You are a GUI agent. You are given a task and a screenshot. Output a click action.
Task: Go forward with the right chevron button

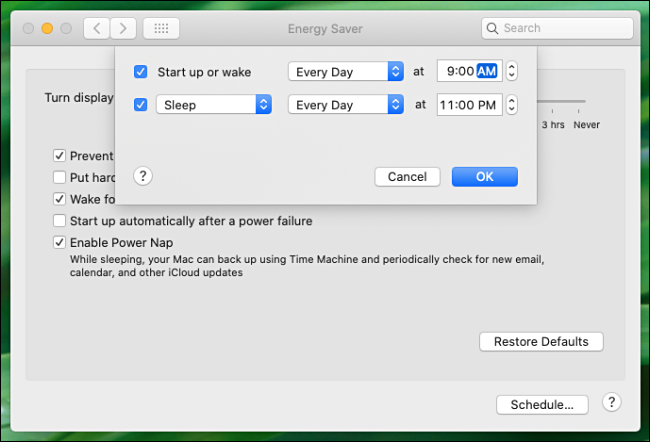click(123, 29)
